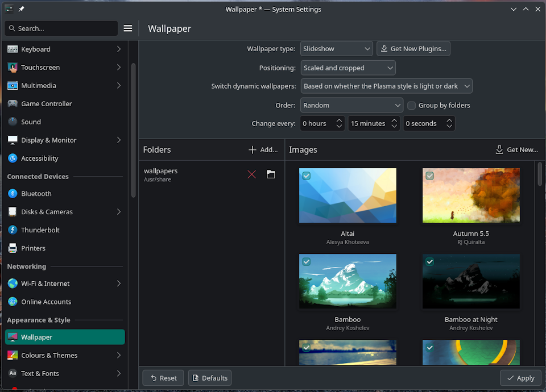This screenshot has width=546, height=392.
Task: Click the Get New Plugins button
Action: click(413, 49)
